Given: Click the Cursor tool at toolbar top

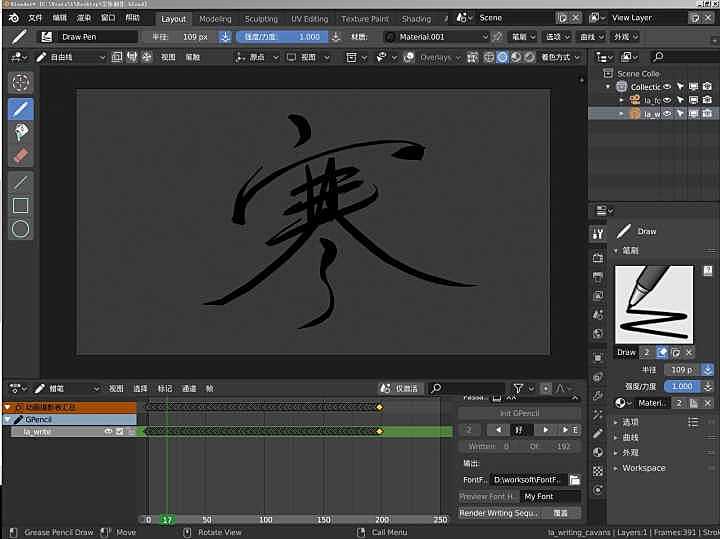Looking at the screenshot, I should [x=20, y=81].
